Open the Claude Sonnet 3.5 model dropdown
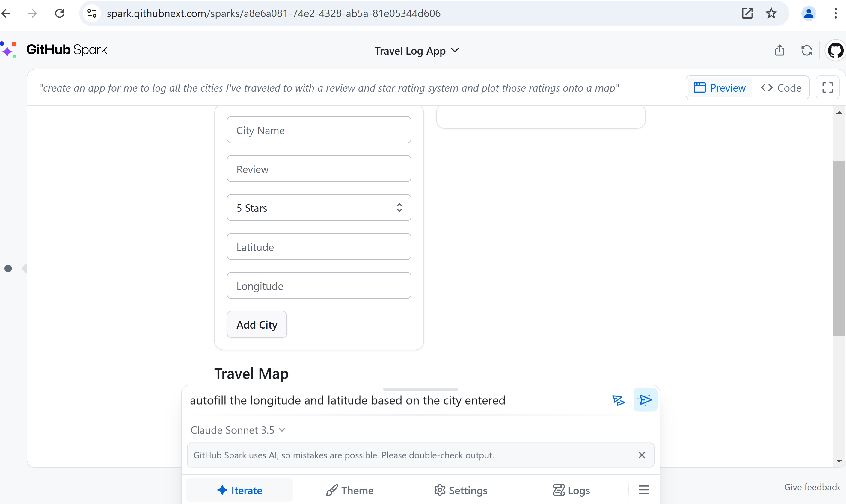 238,430
